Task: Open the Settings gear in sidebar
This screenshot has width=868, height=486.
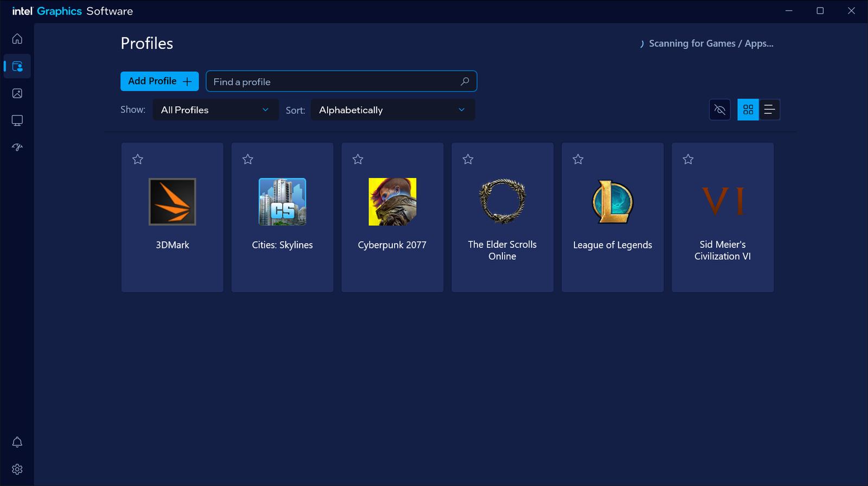Action: (x=17, y=469)
